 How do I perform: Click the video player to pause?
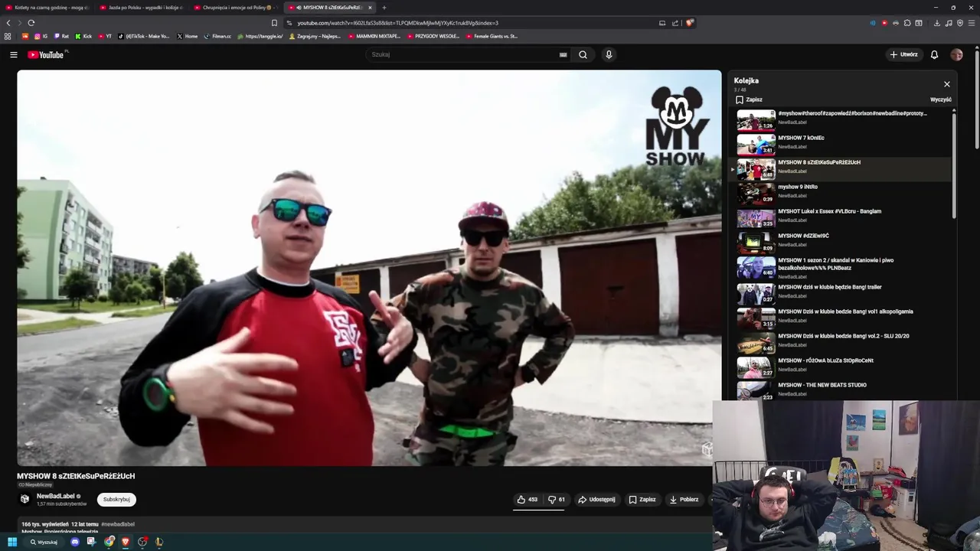(369, 268)
